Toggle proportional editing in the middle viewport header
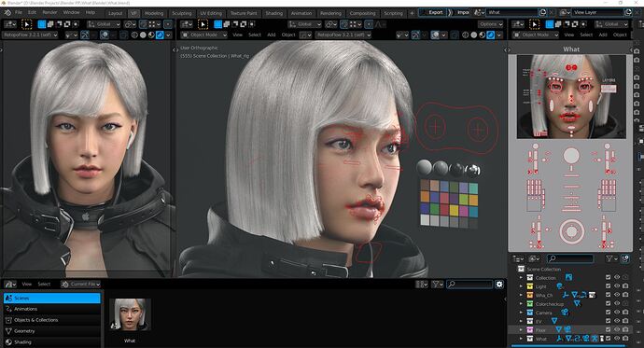The height and width of the screenshot is (348, 644). click(369, 24)
